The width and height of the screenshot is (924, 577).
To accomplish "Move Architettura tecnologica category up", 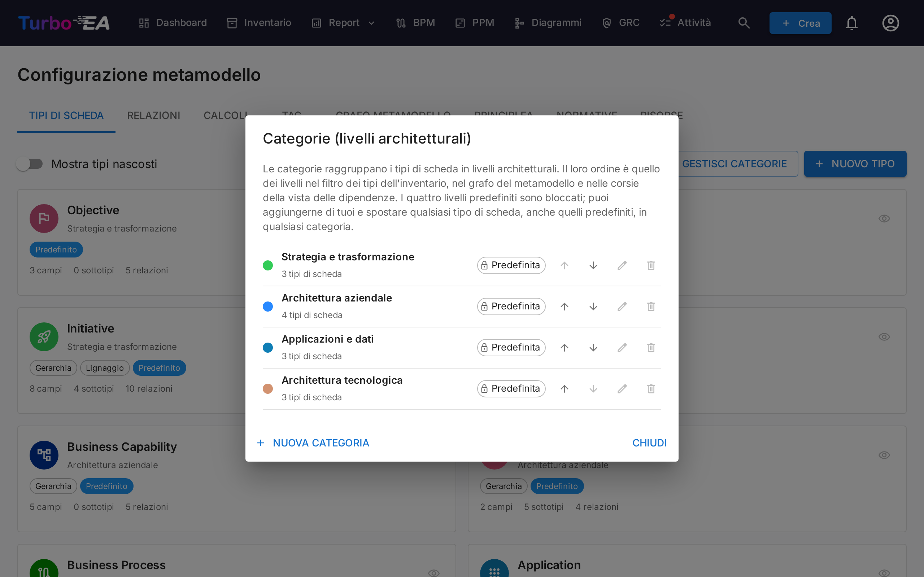I will 565,388.
